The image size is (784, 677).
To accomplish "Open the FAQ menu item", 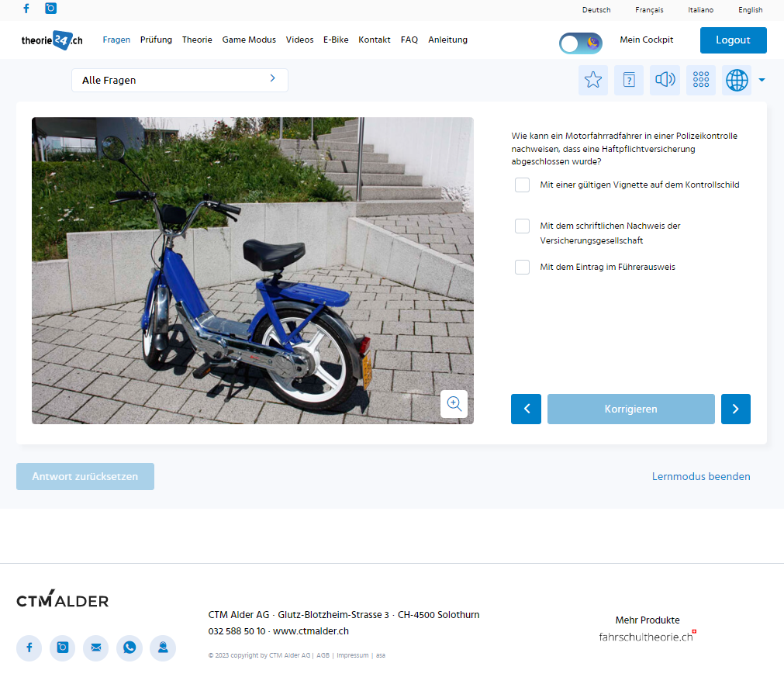I will click(409, 40).
